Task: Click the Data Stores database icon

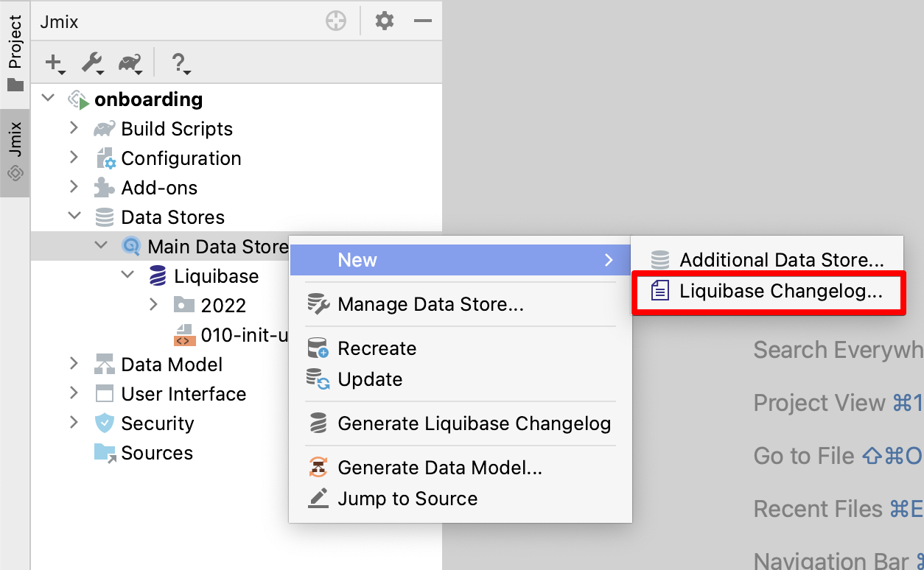Action: (x=105, y=217)
